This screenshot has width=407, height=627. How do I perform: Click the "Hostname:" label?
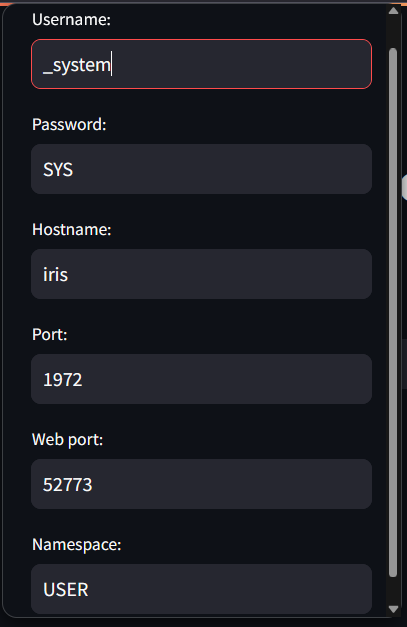[72, 230]
